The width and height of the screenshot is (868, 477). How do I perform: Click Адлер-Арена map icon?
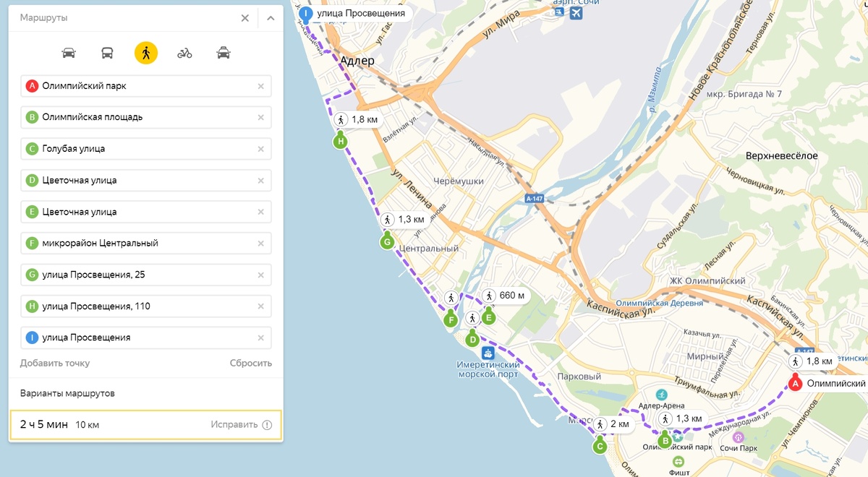662,395
